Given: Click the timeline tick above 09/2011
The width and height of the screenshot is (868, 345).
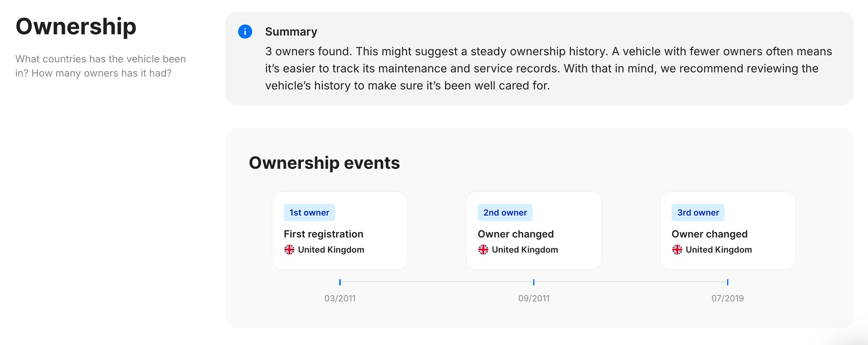Looking at the screenshot, I should [533, 282].
